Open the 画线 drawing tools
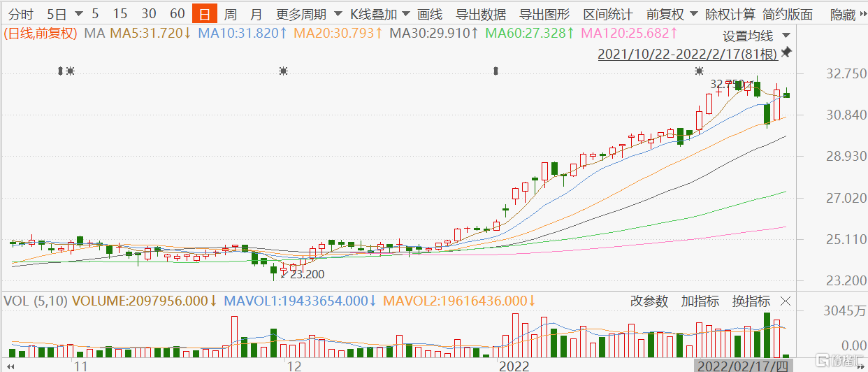 (x=430, y=14)
